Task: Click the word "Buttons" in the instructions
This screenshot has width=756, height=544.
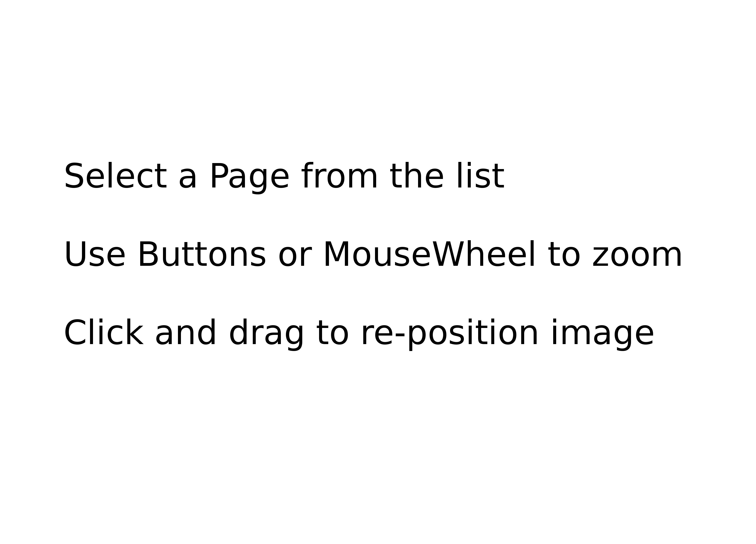Action: tap(202, 255)
